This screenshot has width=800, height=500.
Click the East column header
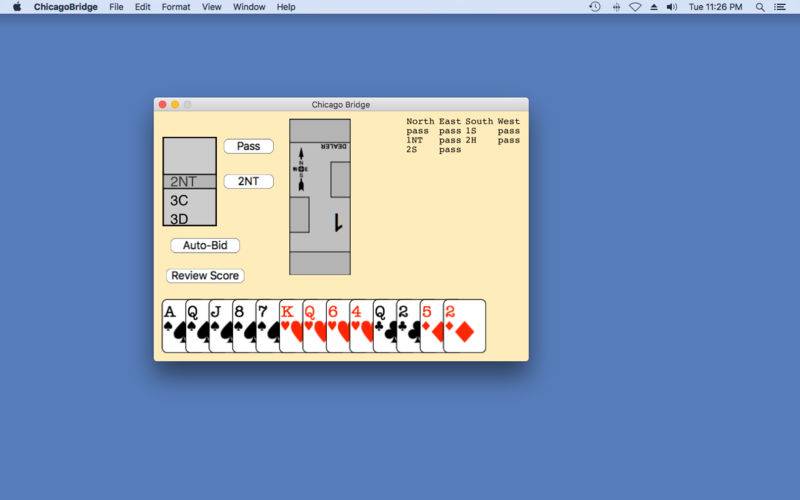tap(450, 121)
